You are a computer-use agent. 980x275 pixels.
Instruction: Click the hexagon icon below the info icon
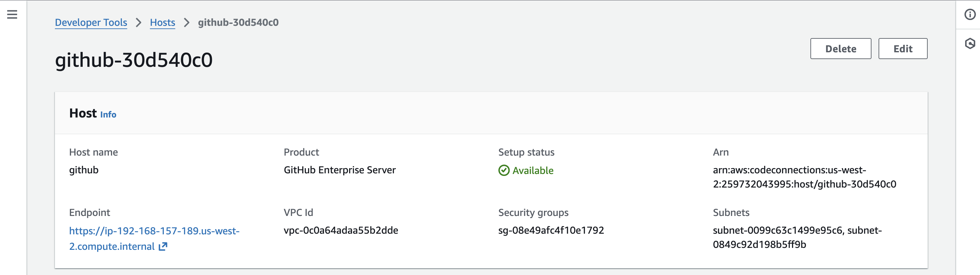(970, 43)
